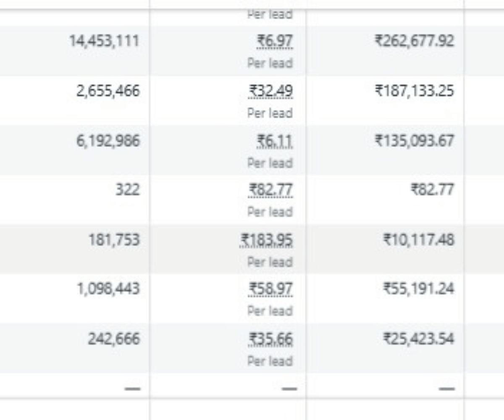The height and width of the screenshot is (420, 504).
Task: Click the 2,655,466 value cell
Action: click(x=108, y=91)
